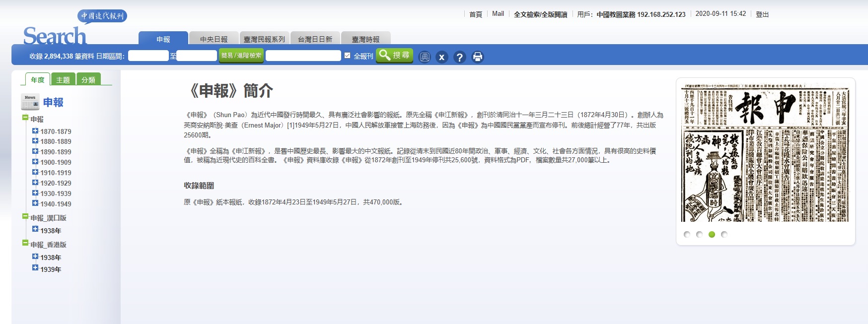Click the 登出 logout link

[x=762, y=14]
